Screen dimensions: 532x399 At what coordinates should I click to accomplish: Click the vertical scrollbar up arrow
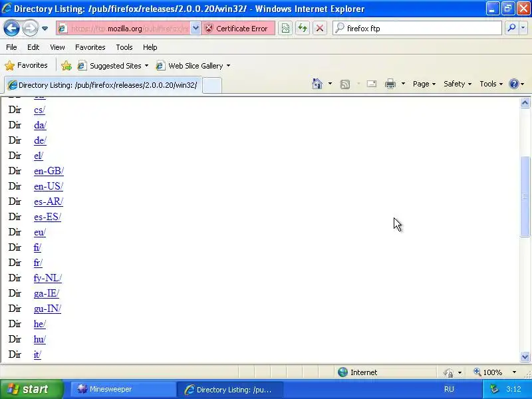pos(525,103)
